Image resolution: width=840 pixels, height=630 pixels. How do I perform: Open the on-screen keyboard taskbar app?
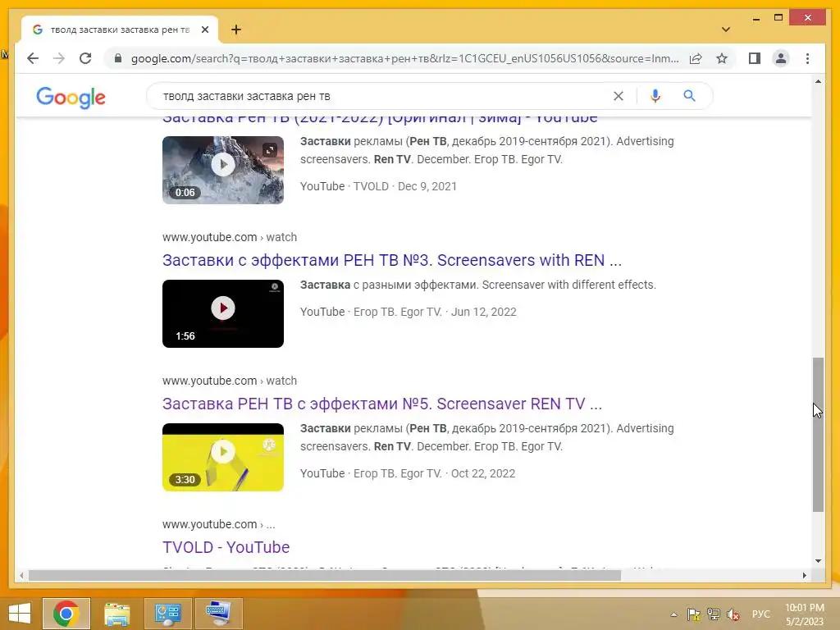click(x=218, y=614)
